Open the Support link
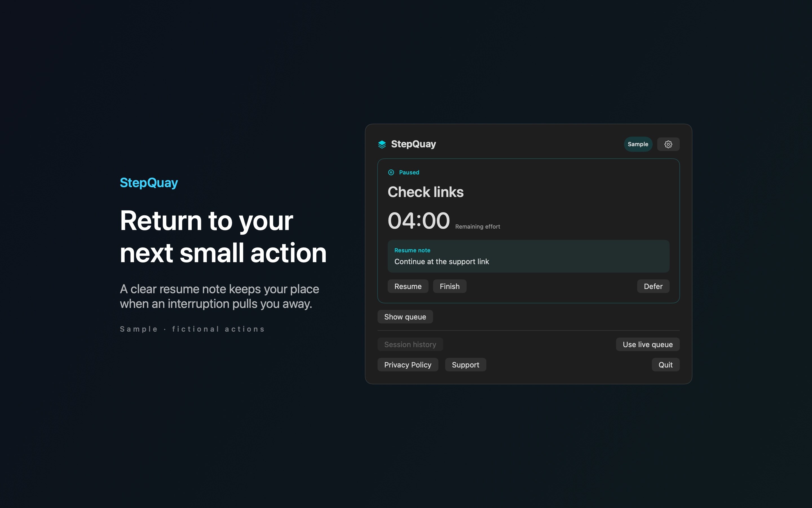The image size is (812, 508). tap(465, 365)
